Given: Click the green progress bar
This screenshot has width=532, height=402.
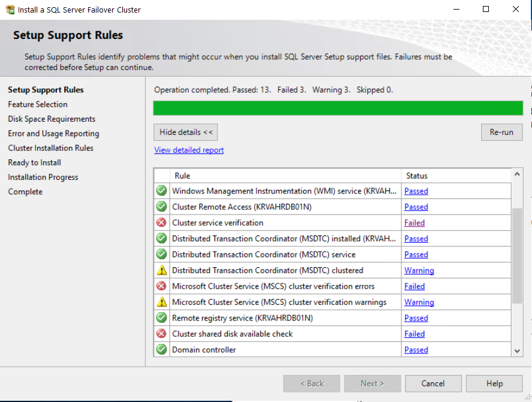Looking at the screenshot, I should [x=338, y=108].
